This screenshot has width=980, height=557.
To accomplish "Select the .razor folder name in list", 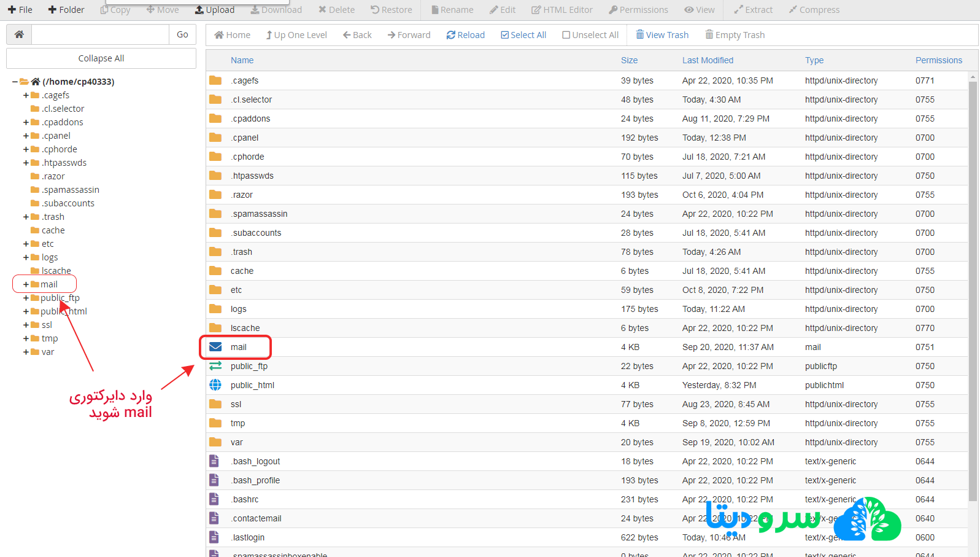I will click(x=242, y=195).
